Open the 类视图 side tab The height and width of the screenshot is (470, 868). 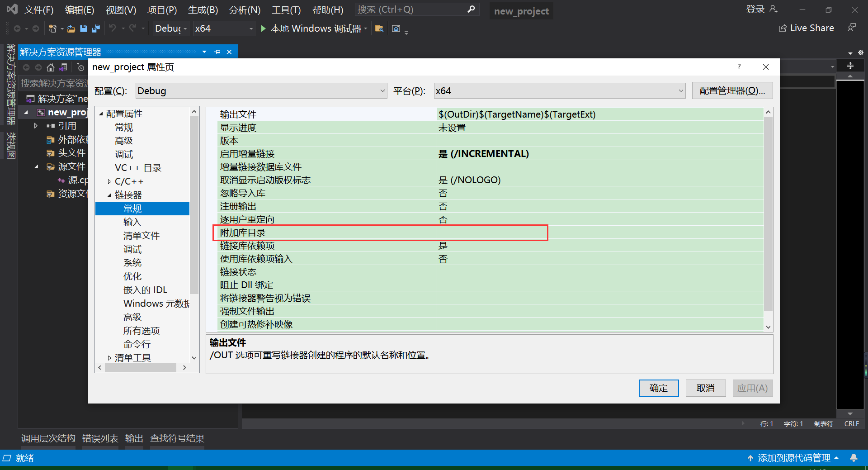tap(11, 146)
